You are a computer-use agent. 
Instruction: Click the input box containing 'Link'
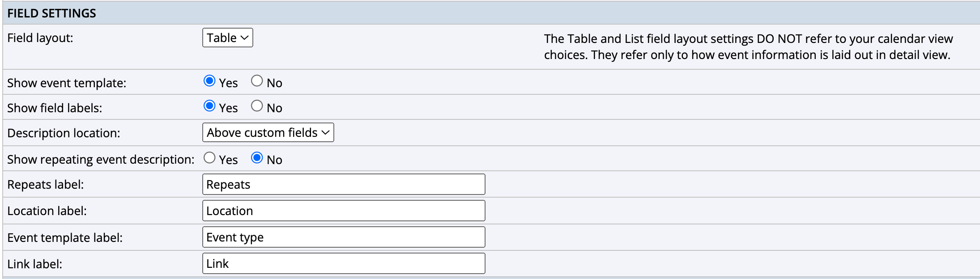tap(343, 264)
